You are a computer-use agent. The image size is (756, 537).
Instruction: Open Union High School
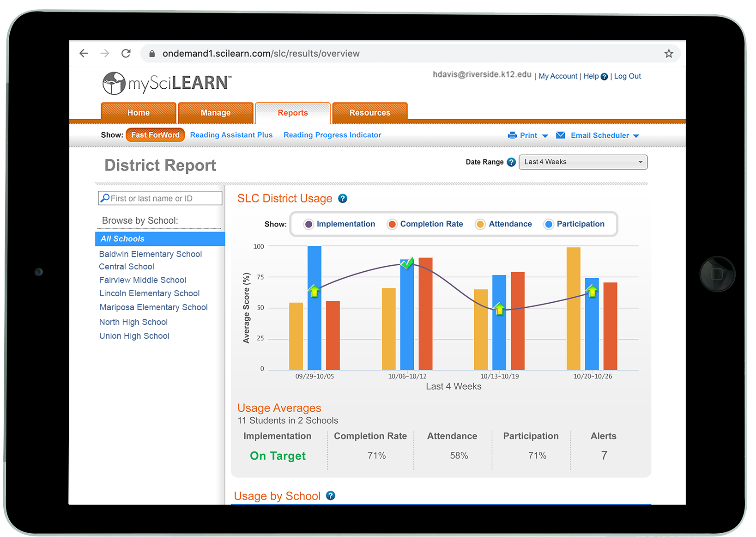(x=134, y=336)
